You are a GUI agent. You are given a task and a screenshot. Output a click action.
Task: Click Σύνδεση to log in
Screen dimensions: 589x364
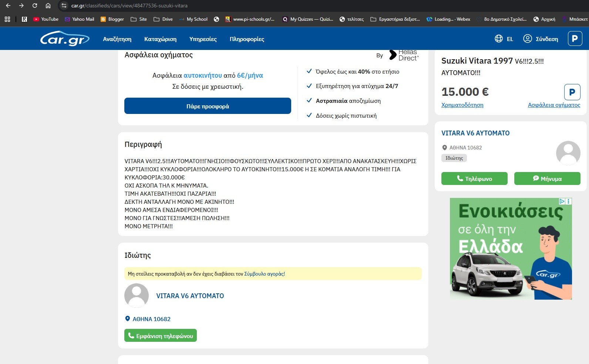(541, 39)
